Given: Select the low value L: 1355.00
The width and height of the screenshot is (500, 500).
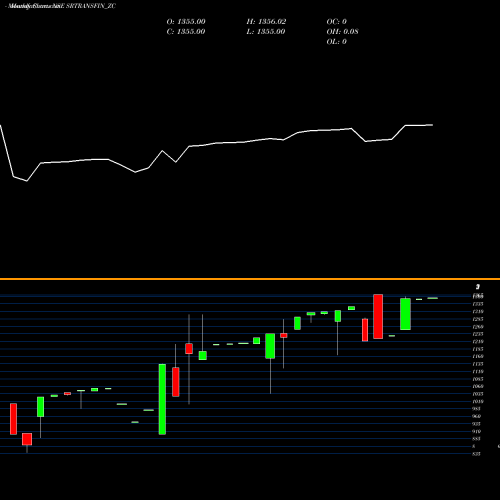Looking at the screenshot, I should point(266,32).
